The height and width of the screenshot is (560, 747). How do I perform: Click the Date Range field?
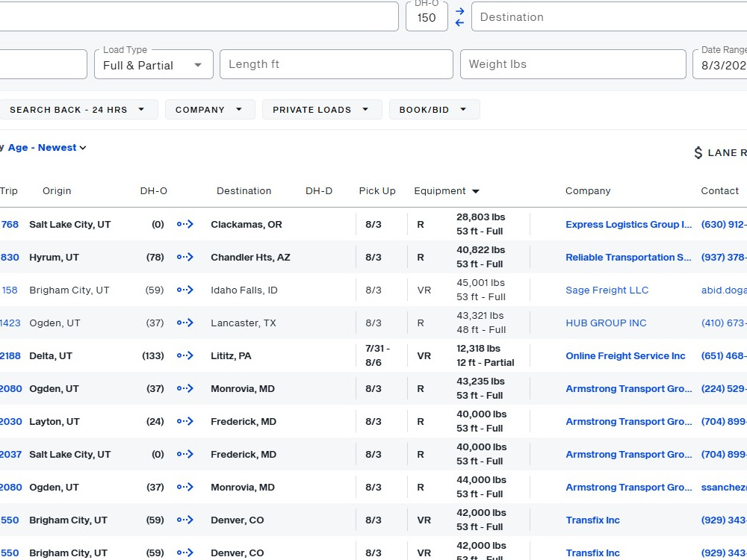[720, 64]
